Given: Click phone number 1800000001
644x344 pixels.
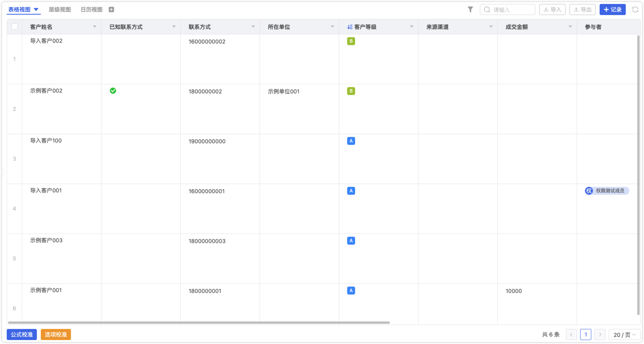Looking at the screenshot, I should tap(205, 291).
